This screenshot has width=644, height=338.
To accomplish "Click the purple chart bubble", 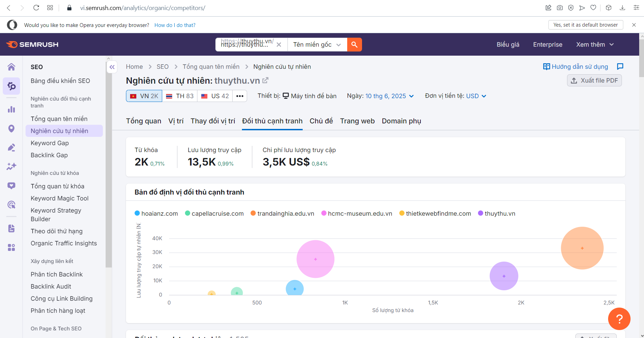I will coord(504,276).
